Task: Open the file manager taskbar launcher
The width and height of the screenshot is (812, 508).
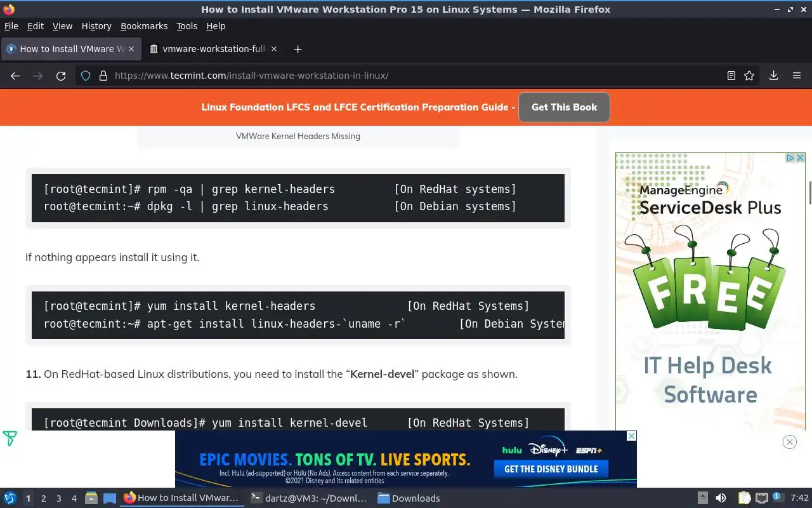Action: coord(91,498)
